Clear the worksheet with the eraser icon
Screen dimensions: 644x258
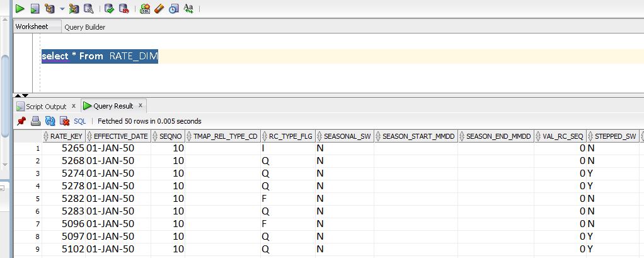click(159, 9)
